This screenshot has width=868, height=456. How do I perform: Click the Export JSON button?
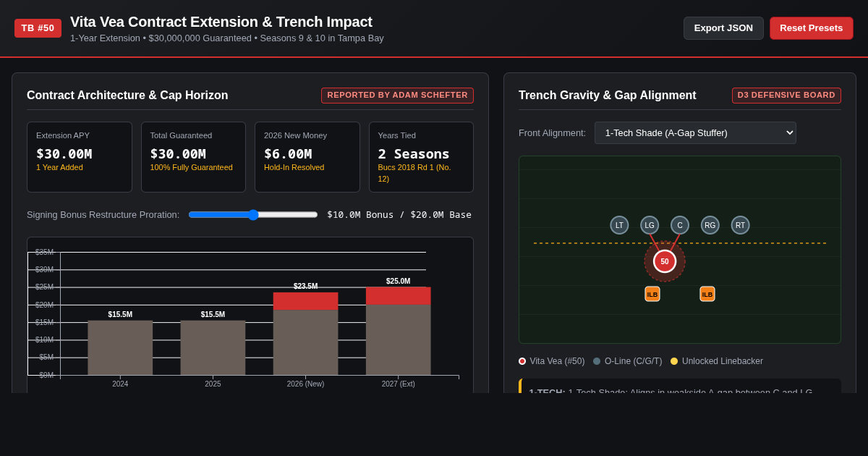click(x=723, y=28)
